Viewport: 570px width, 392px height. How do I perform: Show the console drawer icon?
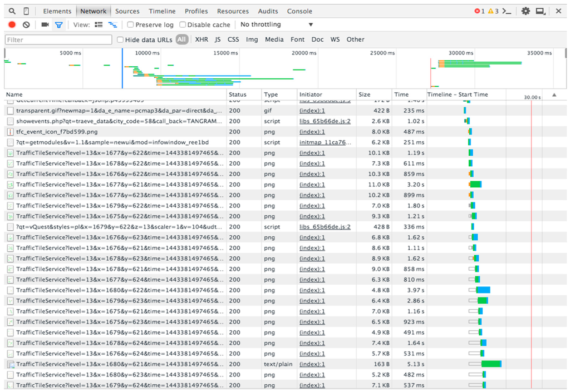click(x=507, y=11)
